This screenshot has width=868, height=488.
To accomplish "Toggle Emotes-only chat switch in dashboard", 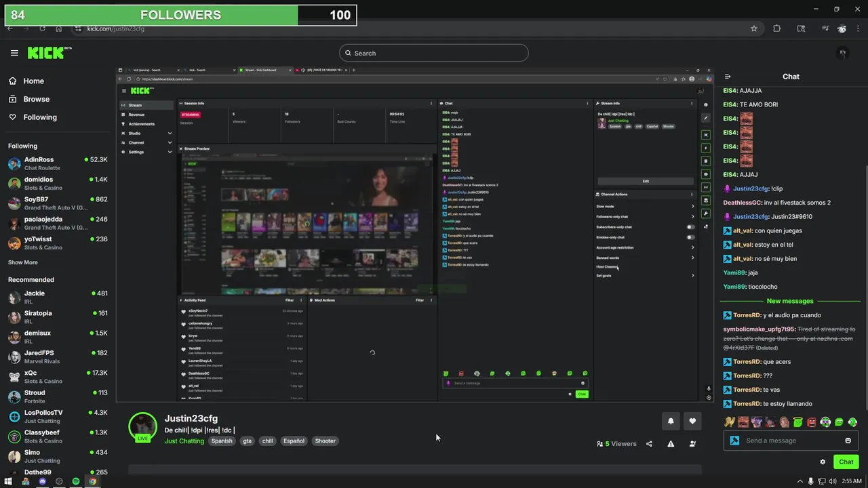I will click(x=690, y=237).
